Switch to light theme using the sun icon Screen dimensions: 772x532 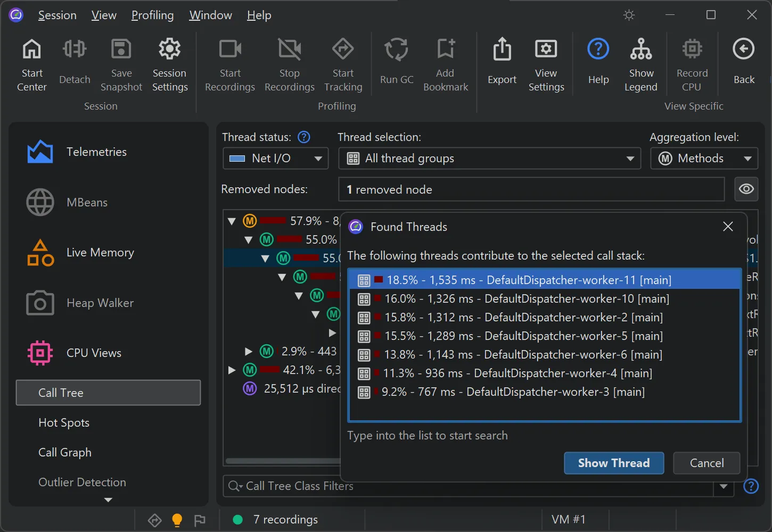pos(629,15)
